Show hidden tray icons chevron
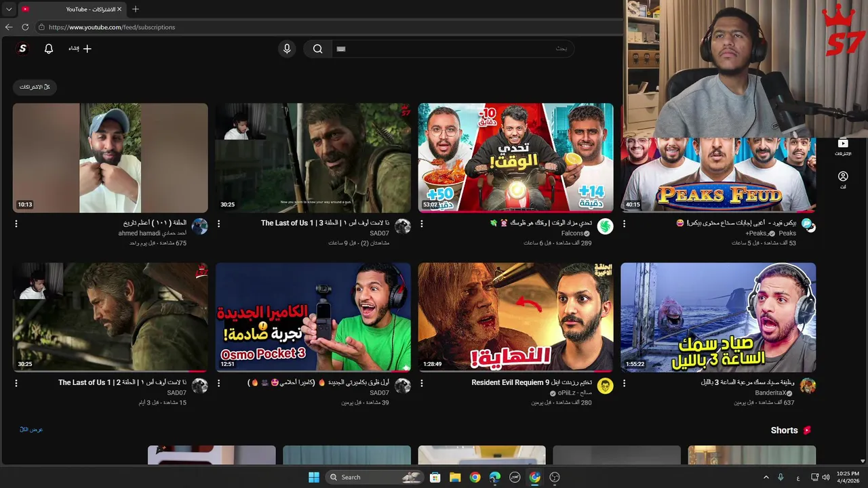 766,477
